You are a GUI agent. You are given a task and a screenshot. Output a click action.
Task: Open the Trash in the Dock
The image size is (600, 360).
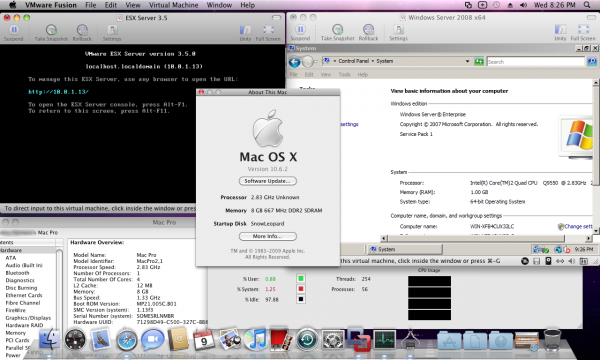[x=552, y=340]
